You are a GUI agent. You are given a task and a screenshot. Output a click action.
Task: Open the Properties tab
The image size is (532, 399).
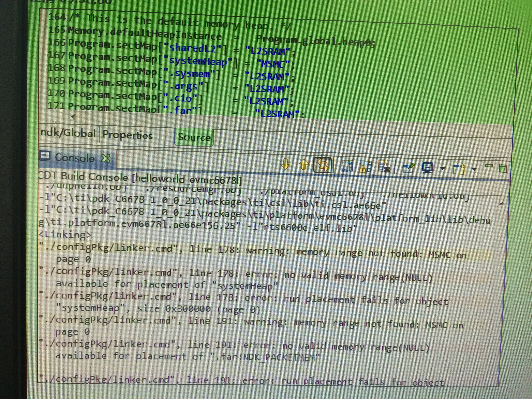point(127,135)
